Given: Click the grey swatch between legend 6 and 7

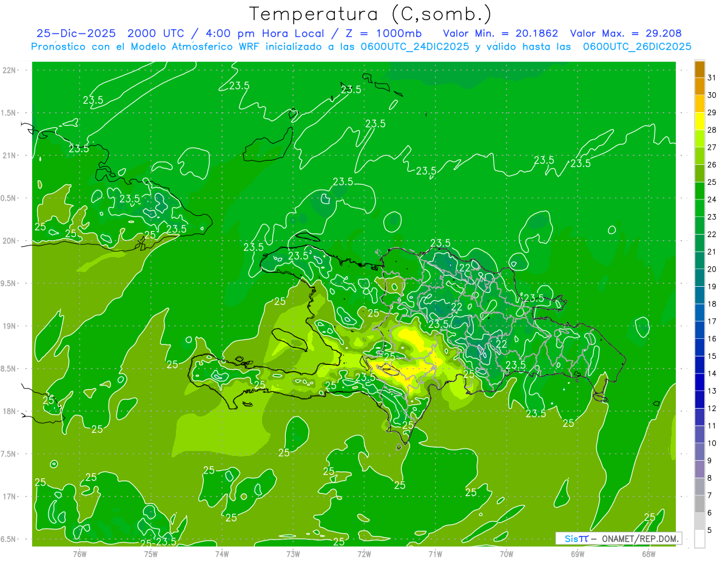Looking at the screenshot, I should pyautogui.click(x=699, y=504).
